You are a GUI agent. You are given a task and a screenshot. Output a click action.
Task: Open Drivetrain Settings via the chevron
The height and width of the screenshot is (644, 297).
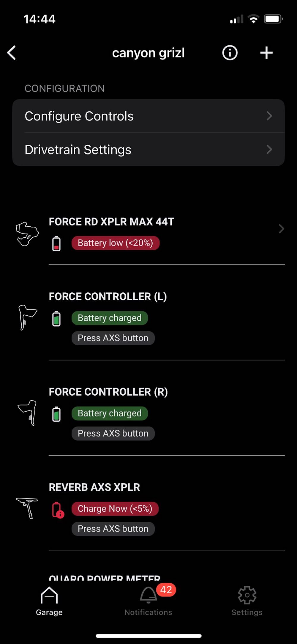pyautogui.click(x=269, y=150)
